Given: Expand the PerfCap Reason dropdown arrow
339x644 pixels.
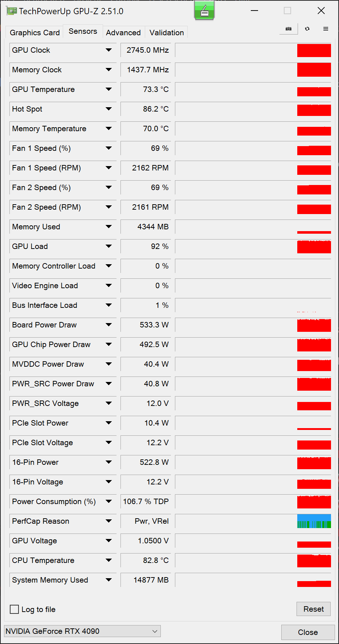Looking at the screenshot, I should [x=109, y=521].
